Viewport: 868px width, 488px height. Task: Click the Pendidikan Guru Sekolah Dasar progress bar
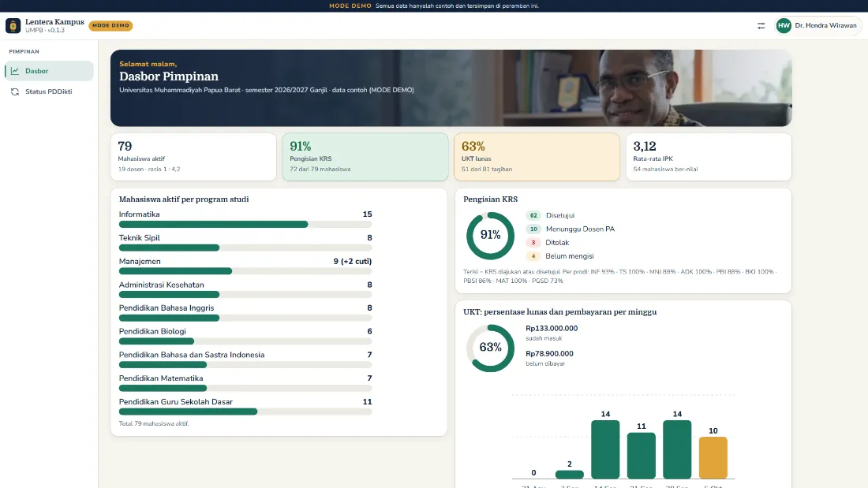coord(245,412)
